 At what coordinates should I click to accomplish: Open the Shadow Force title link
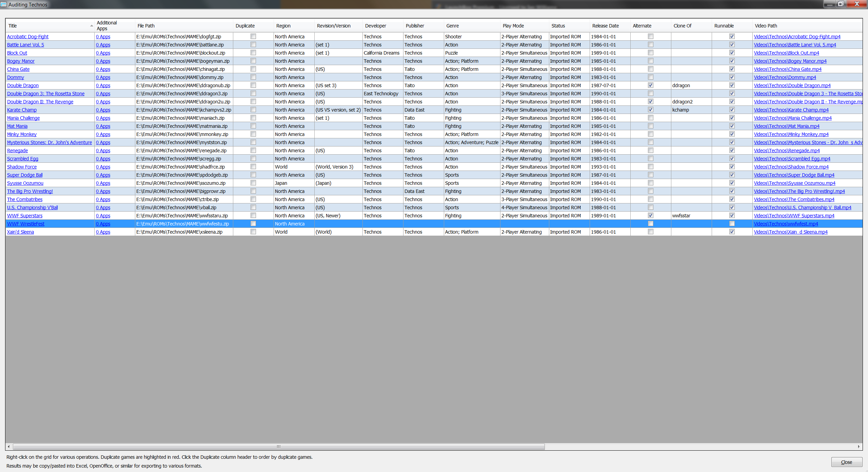tap(22, 167)
